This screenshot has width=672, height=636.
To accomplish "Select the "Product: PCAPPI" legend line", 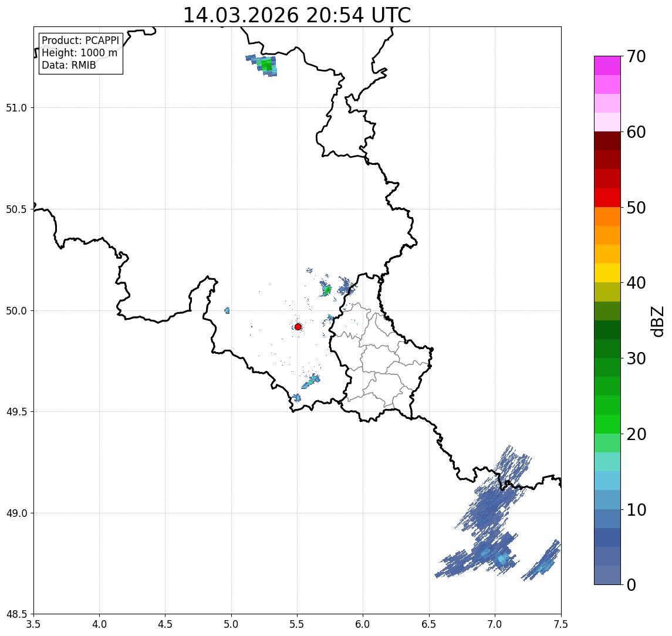I will point(80,40).
